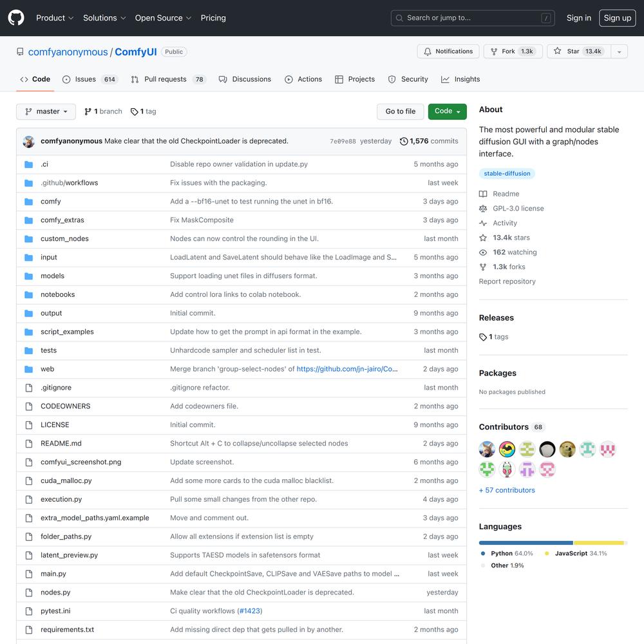Click the commit history clock icon
This screenshot has height=644, width=644.
click(404, 141)
